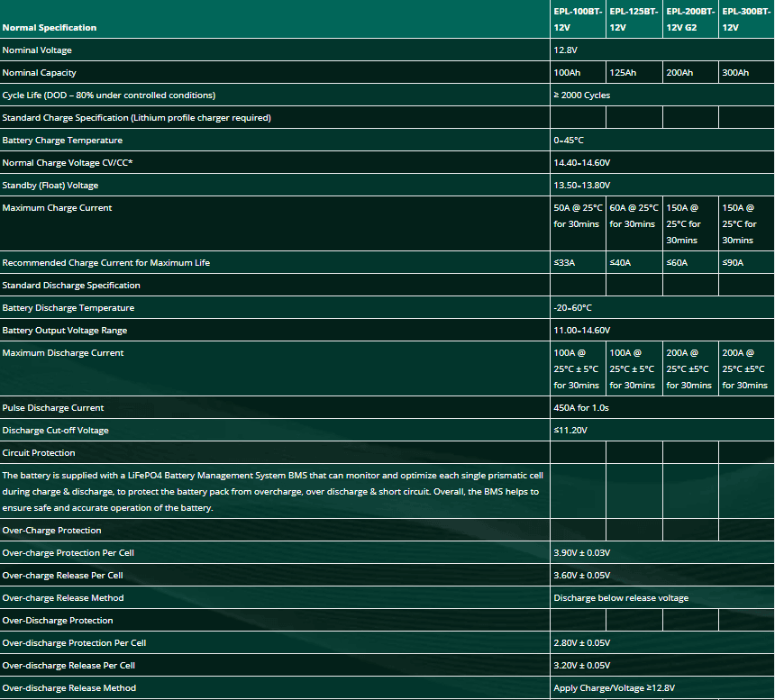Select the 14.40~14.60V charge voltage value

point(582,163)
